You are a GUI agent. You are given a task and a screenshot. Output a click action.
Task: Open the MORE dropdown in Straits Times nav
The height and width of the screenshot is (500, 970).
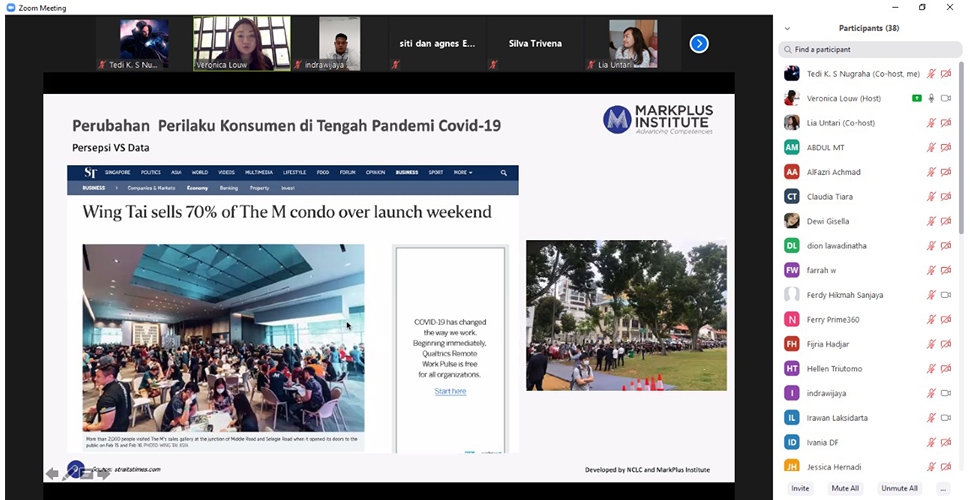click(x=462, y=172)
